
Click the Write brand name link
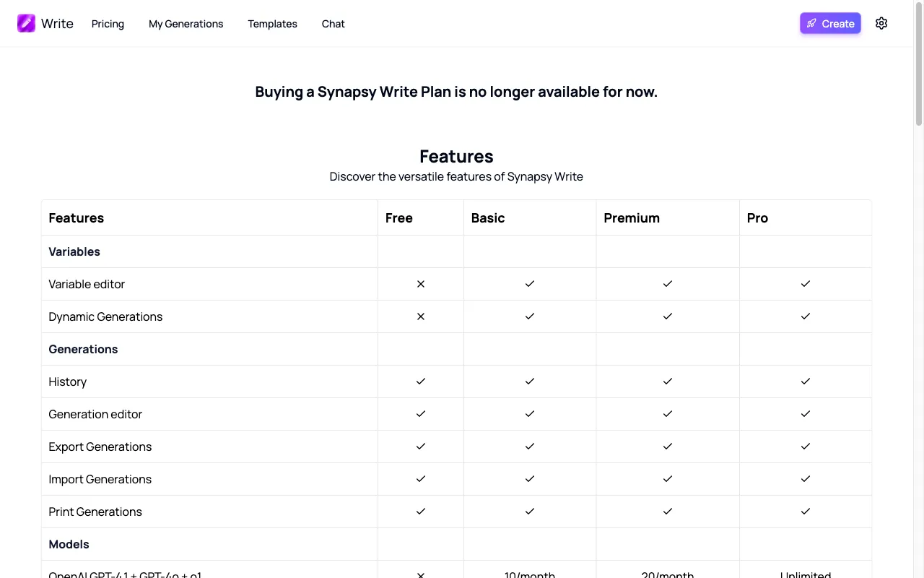(57, 23)
